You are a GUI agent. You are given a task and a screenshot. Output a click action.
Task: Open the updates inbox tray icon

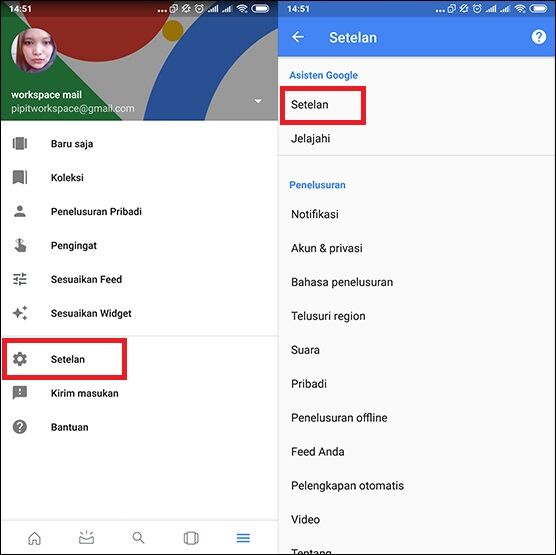86,537
